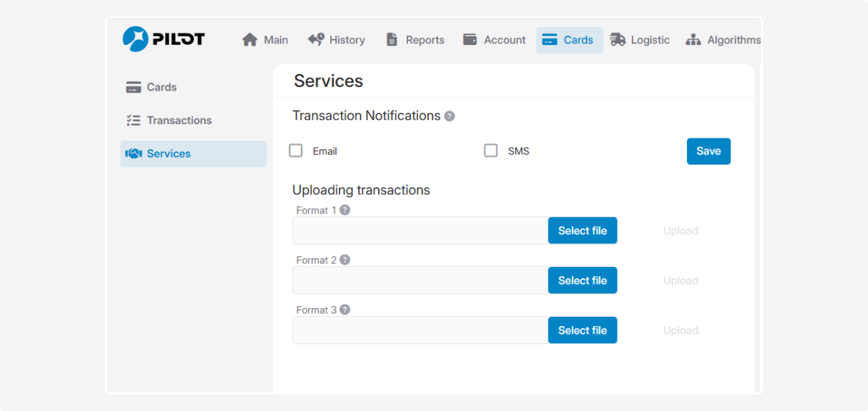Click the Pilot logo icon
The width and height of the screenshot is (868, 411).
point(136,39)
